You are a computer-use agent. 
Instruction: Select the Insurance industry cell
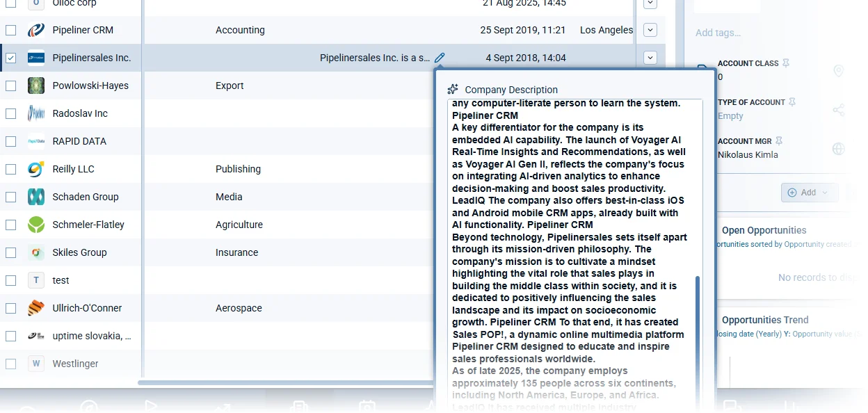(236, 252)
